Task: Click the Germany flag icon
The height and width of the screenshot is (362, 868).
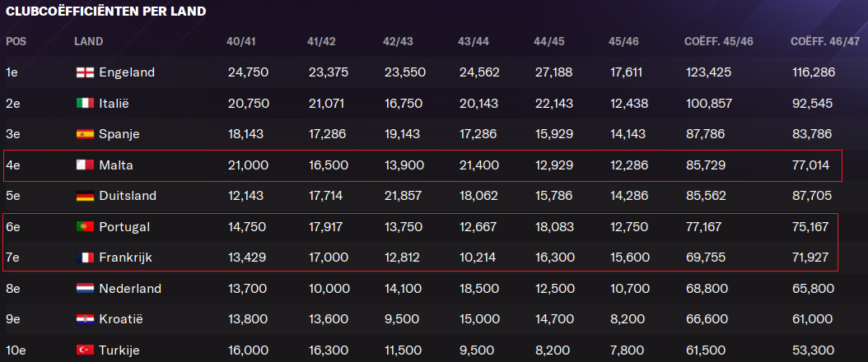Action: [x=83, y=196]
